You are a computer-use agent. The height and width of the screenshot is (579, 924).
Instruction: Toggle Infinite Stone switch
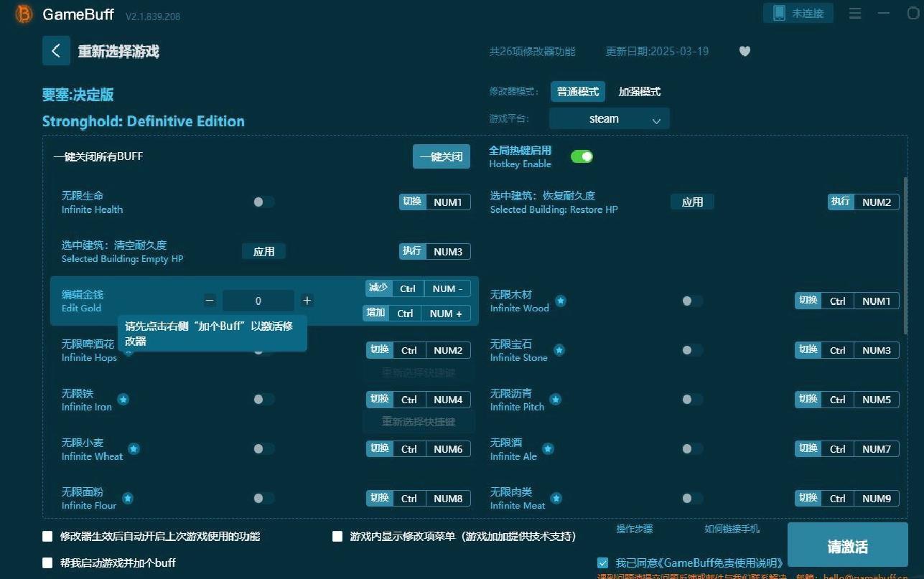[x=692, y=350]
